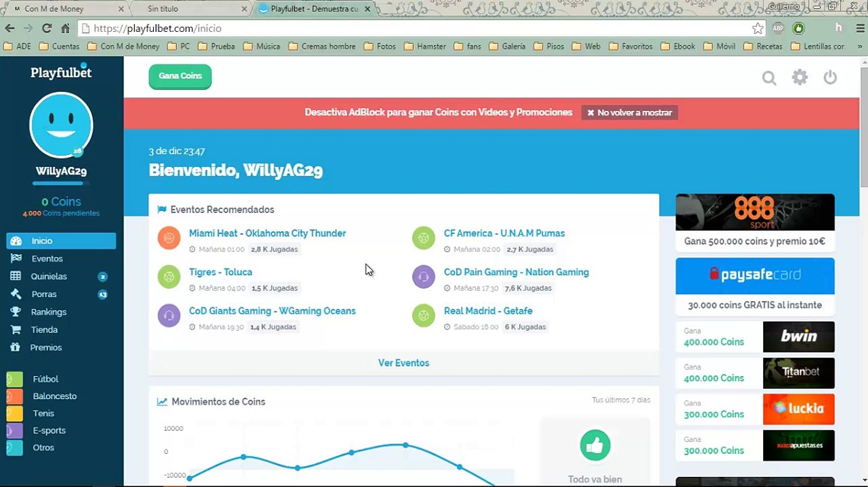
Task: Click the Tigres - Toluca football icon
Action: pos(169,277)
